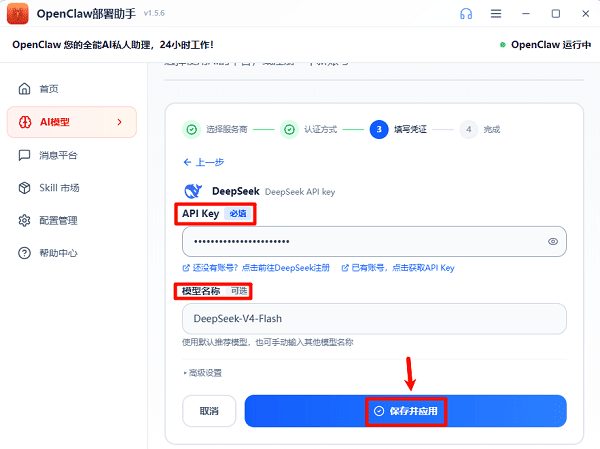Toggle API key visibility eye icon

click(553, 242)
